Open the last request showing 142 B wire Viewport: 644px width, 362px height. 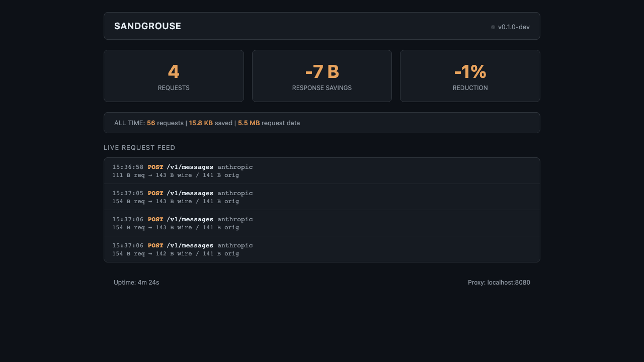322,249
